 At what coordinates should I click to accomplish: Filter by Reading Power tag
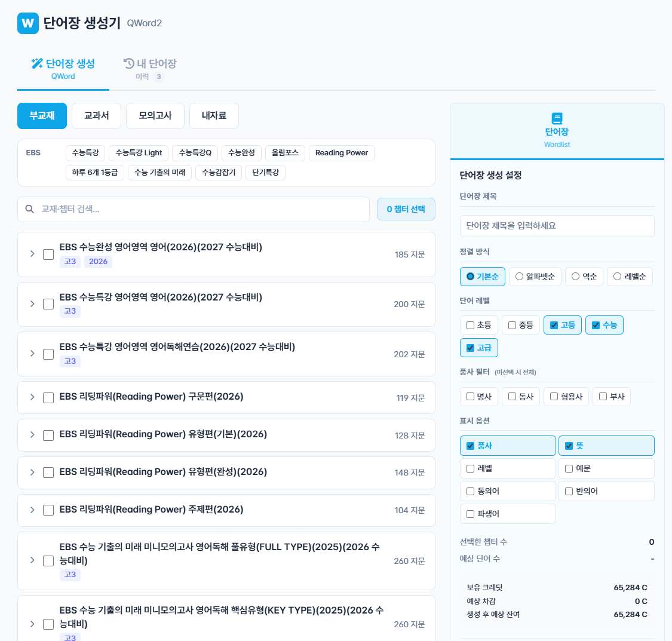pos(342,153)
